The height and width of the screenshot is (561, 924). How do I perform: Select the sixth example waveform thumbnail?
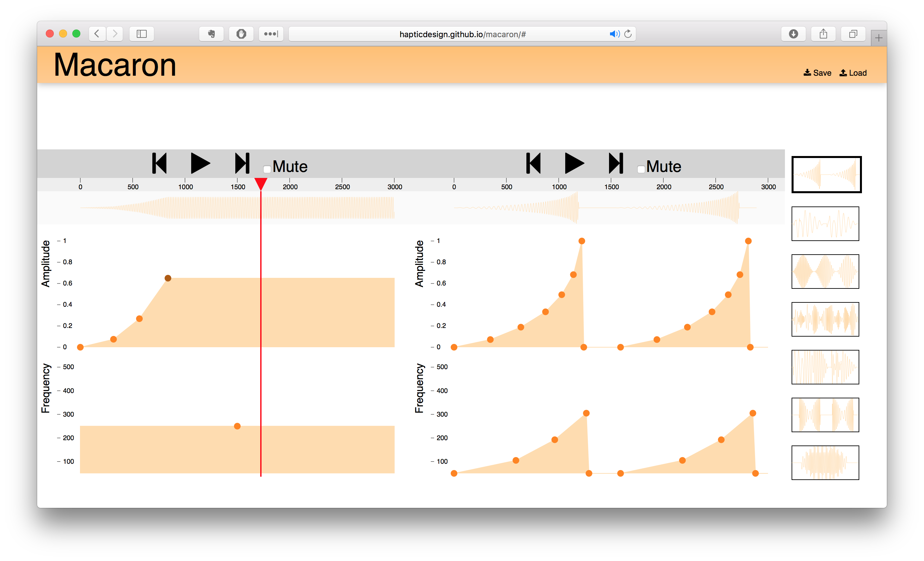point(825,415)
